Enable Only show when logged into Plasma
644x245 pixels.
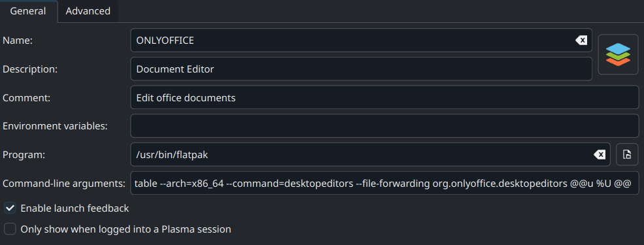pos(10,229)
